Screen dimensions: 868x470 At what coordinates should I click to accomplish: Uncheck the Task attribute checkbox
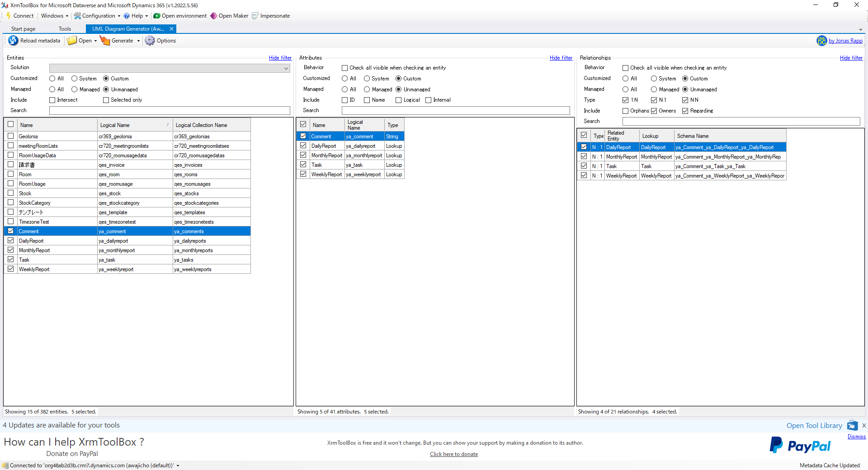(x=303, y=164)
